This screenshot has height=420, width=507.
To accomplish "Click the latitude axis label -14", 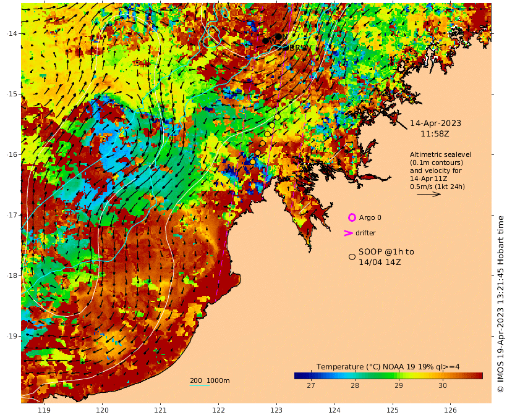I will click(x=12, y=33).
